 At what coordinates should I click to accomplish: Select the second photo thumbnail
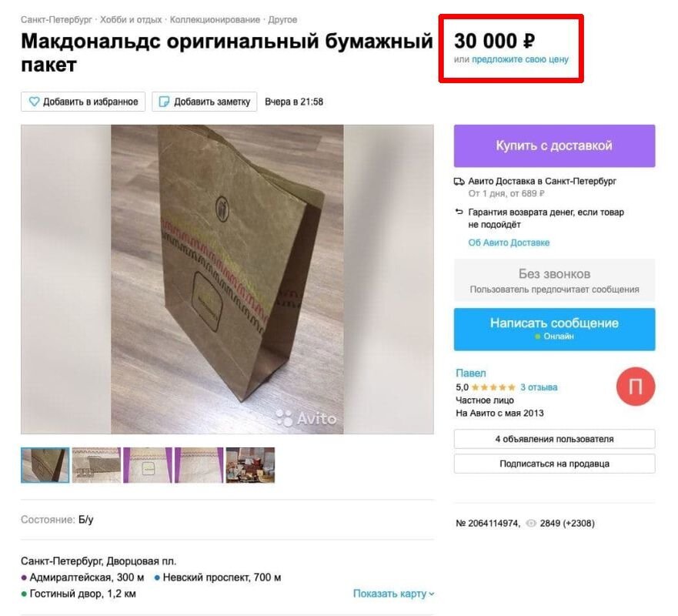point(96,465)
